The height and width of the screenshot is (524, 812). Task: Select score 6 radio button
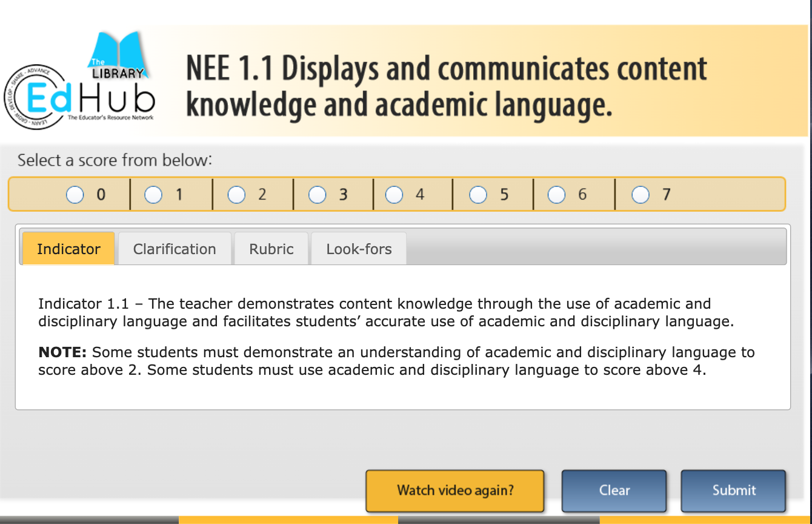[x=557, y=195]
